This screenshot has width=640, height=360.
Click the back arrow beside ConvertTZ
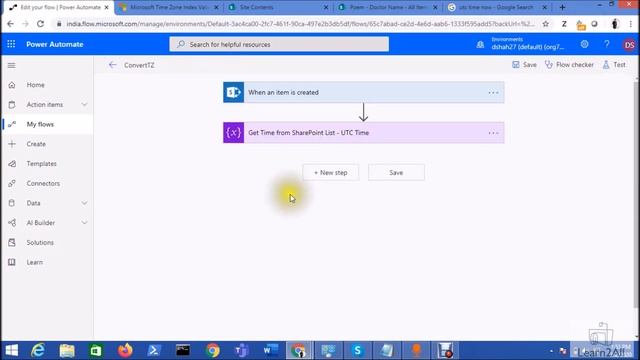coord(113,65)
